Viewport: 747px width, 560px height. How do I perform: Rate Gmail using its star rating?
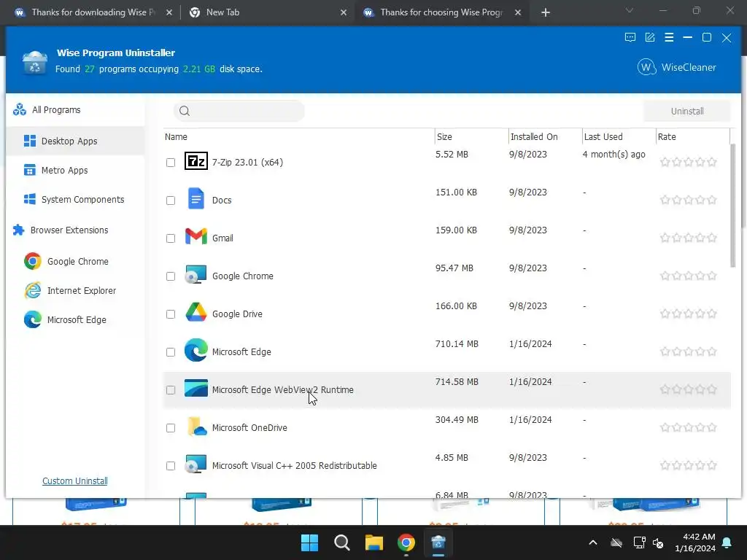(x=688, y=238)
